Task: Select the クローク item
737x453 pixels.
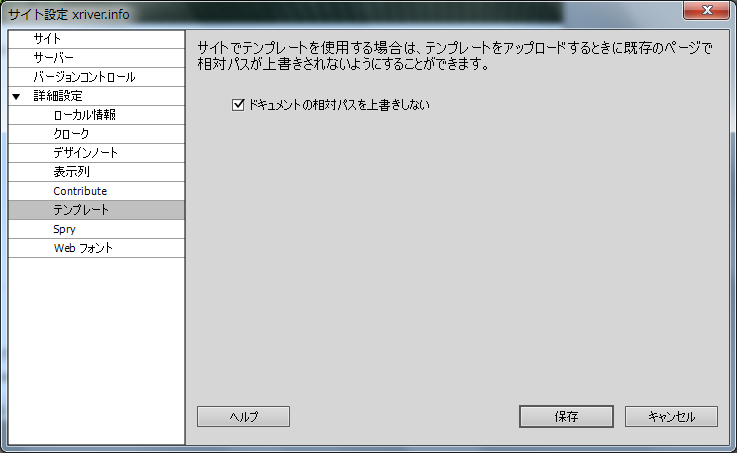Action: click(96, 134)
